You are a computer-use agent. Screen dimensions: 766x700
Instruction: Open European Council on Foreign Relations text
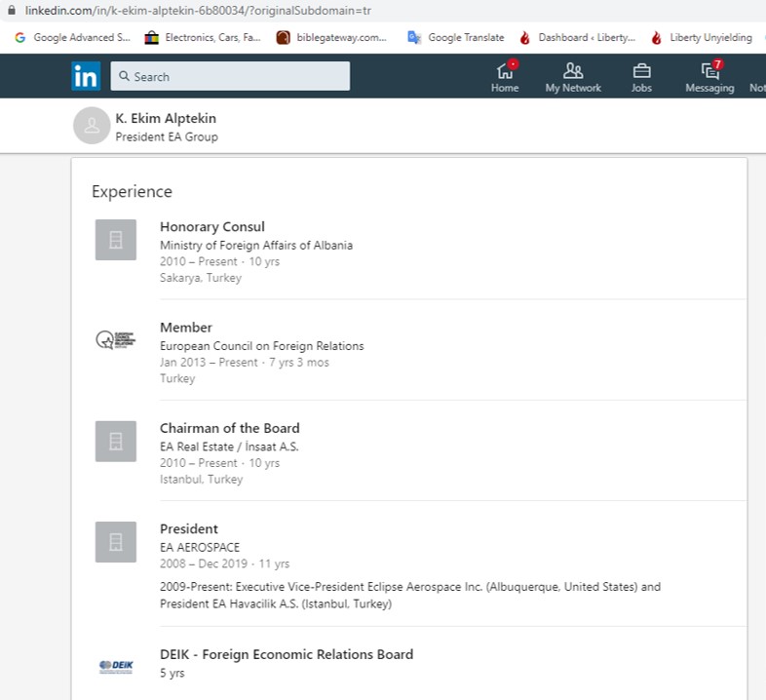pos(262,346)
